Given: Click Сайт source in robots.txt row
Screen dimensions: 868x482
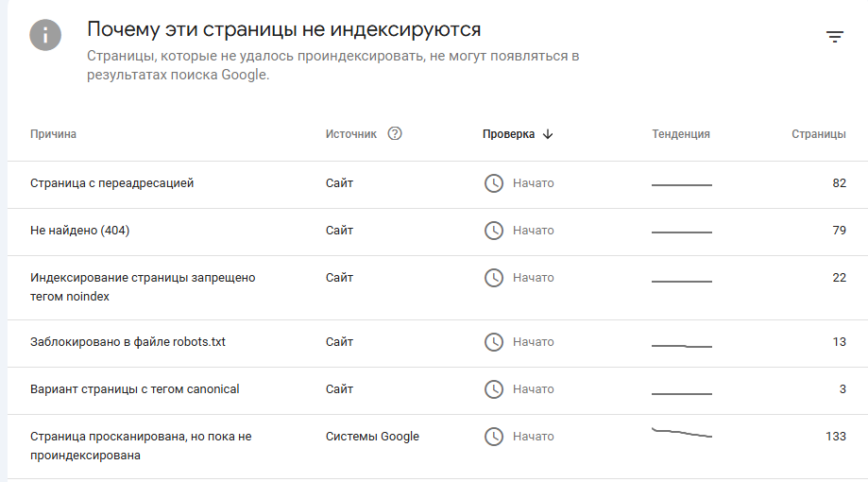Looking at the screenshot, I should click(339, 342).
